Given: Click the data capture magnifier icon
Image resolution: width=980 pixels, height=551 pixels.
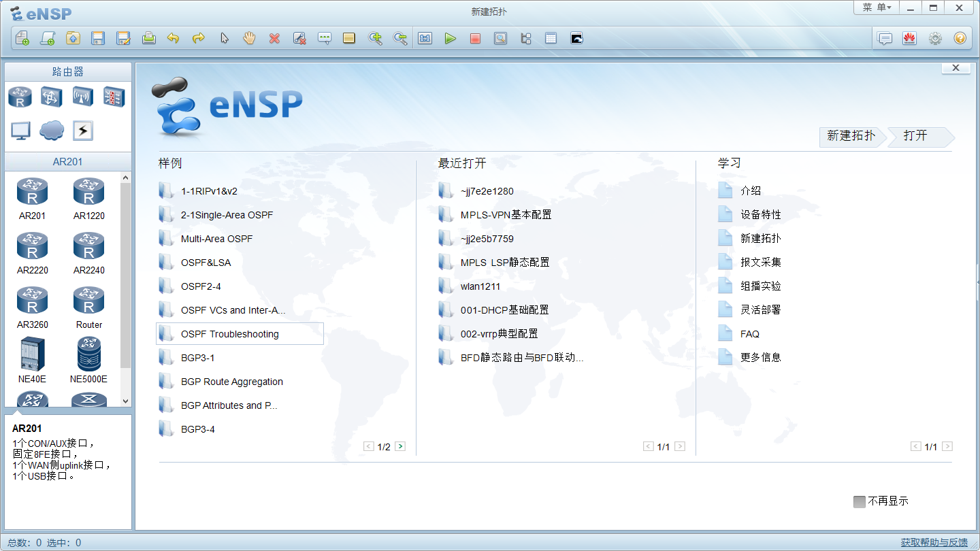Looking at the screenshot, I should [500, 38].
